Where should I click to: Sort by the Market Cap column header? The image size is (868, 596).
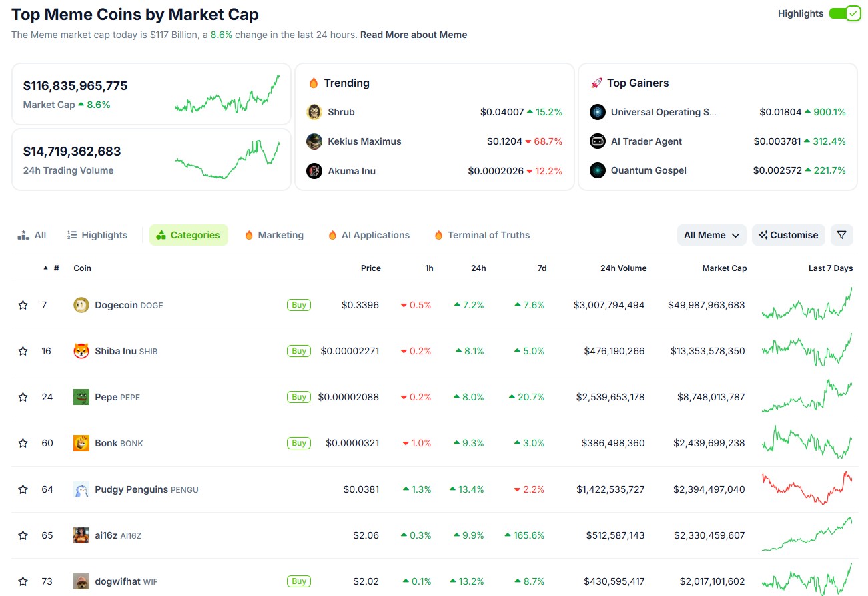coord(724,268)
